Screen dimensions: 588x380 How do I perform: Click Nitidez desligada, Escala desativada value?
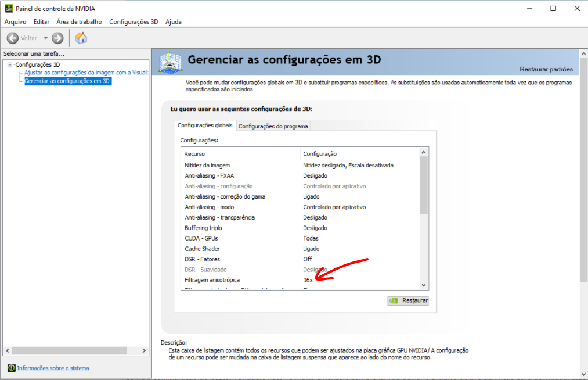[348, 165]
